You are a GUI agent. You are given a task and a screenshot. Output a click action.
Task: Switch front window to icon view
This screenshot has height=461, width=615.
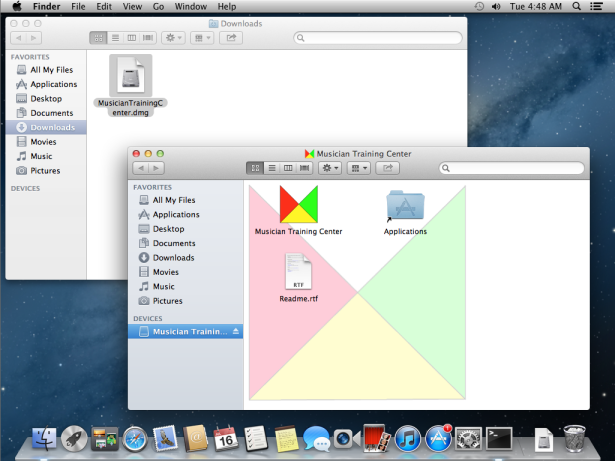point(255,168)
